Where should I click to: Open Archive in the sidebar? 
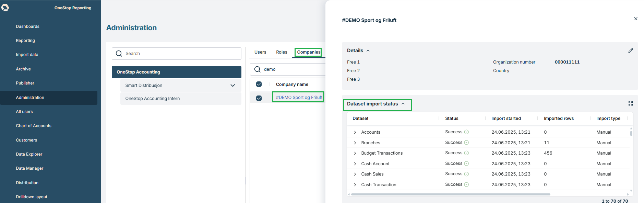tap(23, 69)
